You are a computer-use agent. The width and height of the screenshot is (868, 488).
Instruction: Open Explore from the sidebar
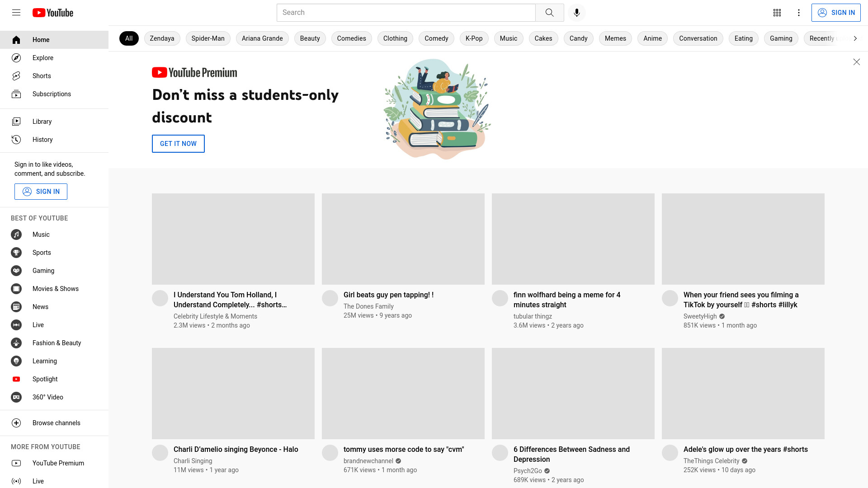point(54,58)
